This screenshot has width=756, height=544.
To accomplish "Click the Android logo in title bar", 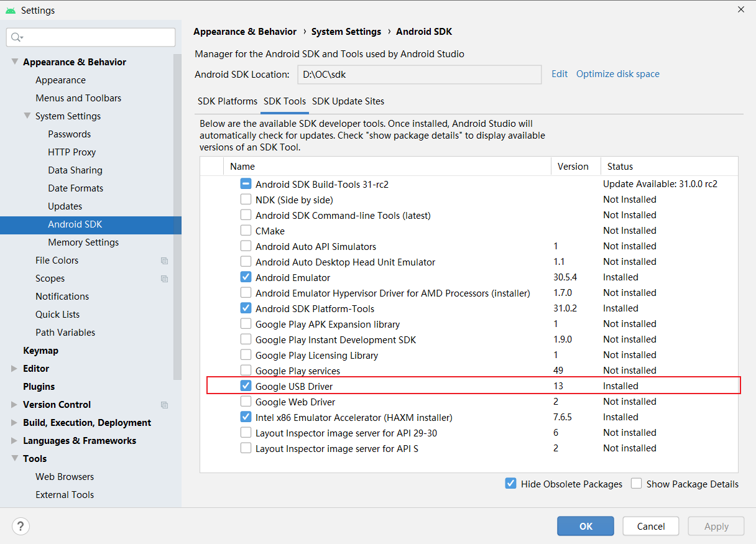I will coord(11,11).
